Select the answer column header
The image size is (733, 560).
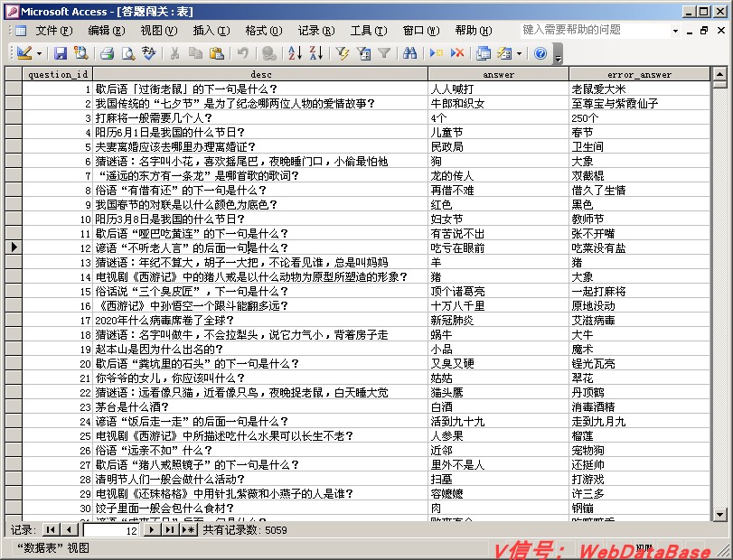pos(498,74)
